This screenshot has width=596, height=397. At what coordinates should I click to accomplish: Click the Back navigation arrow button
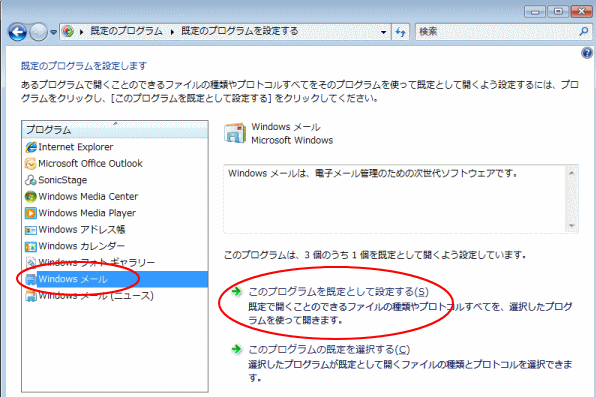point(17,32)
